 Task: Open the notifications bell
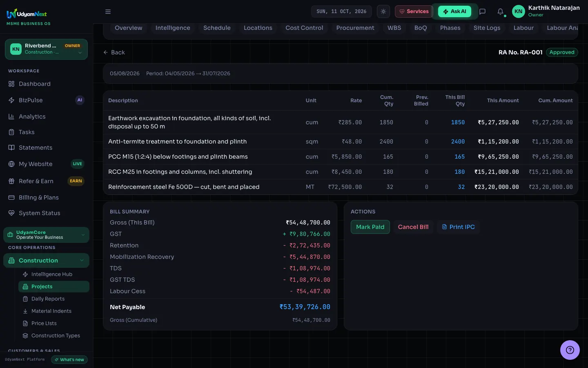[500, 11]
